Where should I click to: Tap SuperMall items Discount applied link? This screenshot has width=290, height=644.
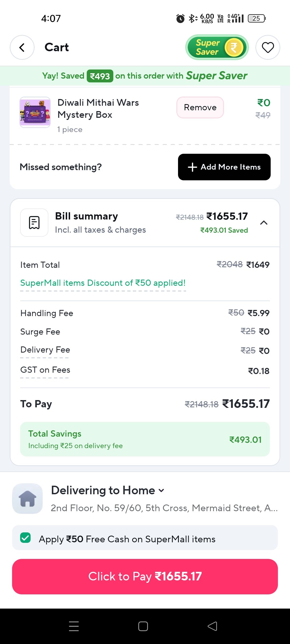point(103,283)
